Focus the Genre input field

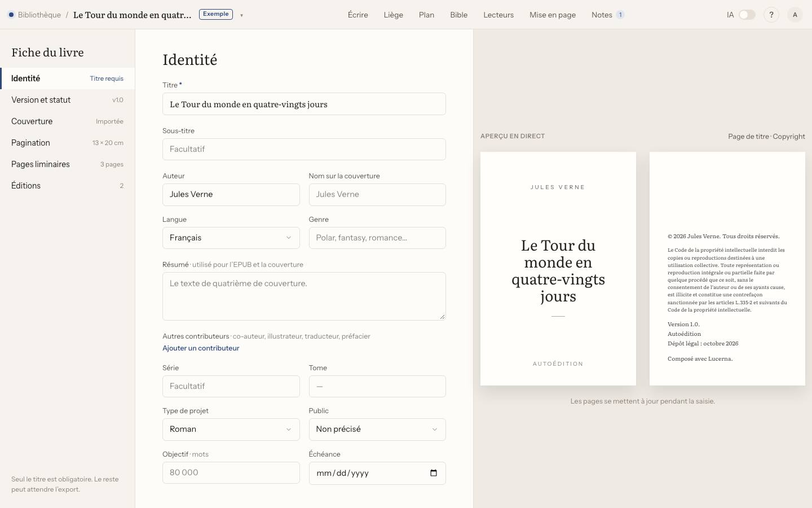(x=377, y=238)
